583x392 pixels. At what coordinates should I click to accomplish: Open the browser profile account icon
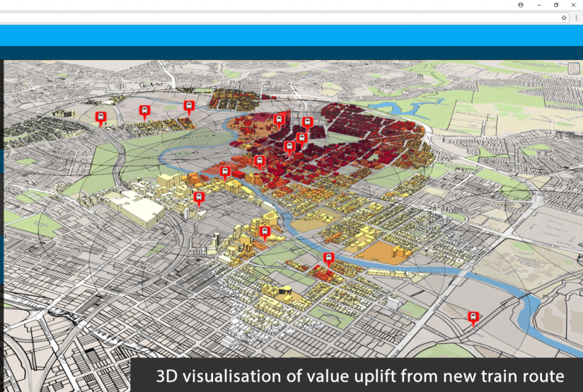click(521, 5)
